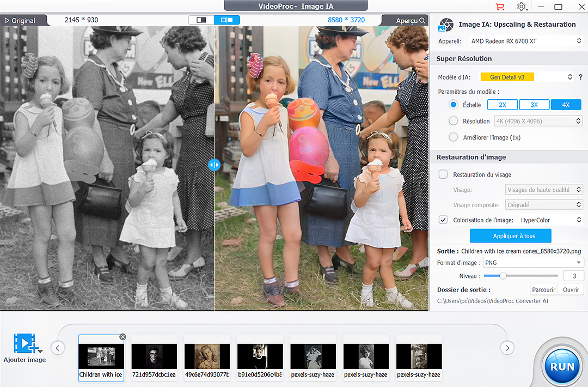
Task: Click the Appliquer à tous button
Action: 511,236
